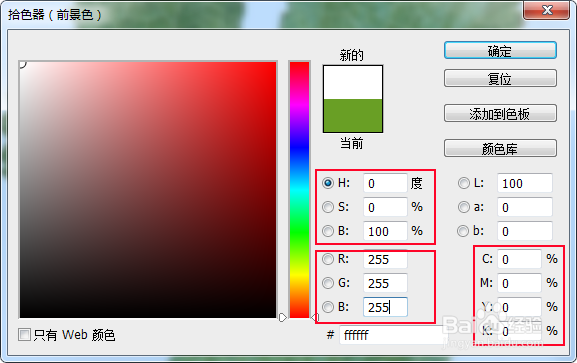Click the C cyan percent field

(x=520, y=259)
